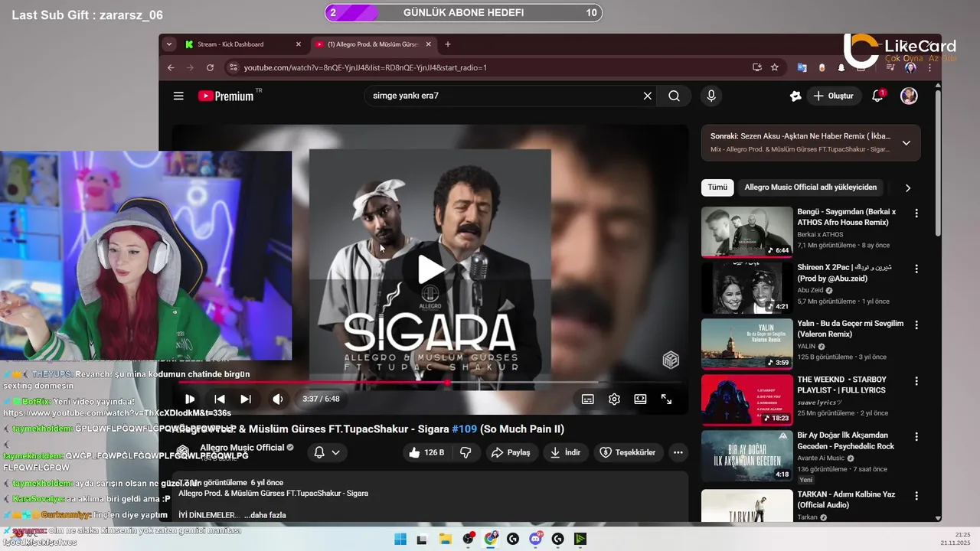Image resolution: width=980 pixels, height=551 pixels.
Task: Open the YouTube hamburger guide menu
Action: click(x=178, y=96)
